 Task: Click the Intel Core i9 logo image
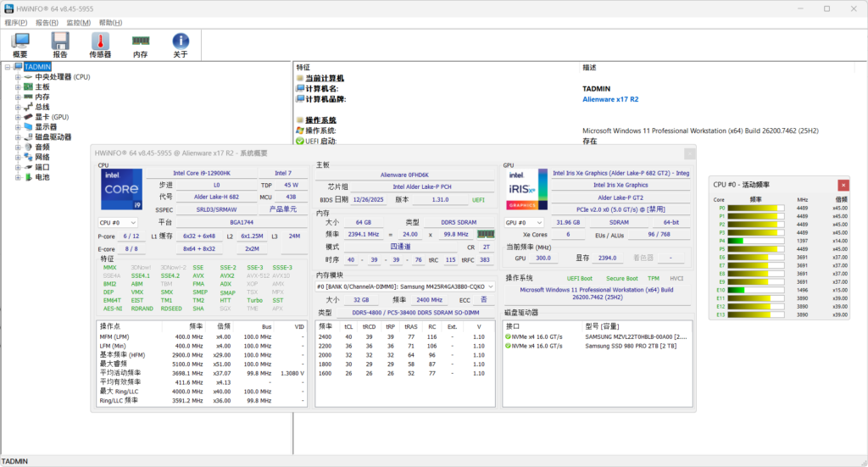[121, 190]
